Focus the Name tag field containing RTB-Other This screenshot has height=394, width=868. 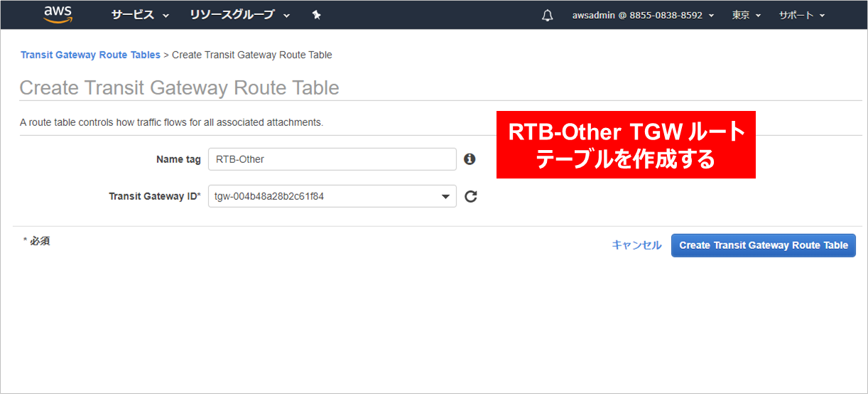[x=332, y=159]
